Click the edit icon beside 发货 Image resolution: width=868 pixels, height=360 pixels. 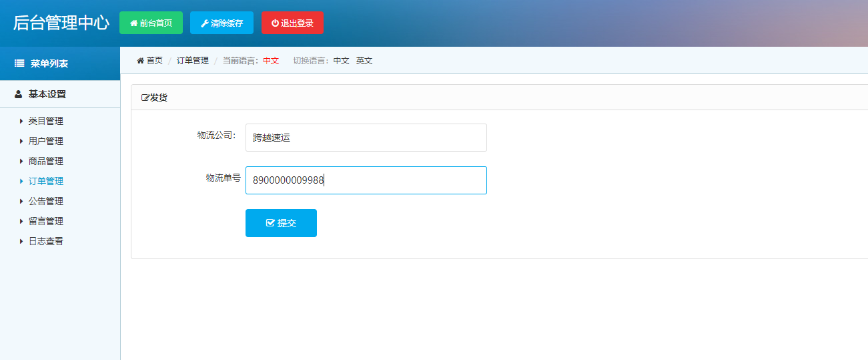145,98
